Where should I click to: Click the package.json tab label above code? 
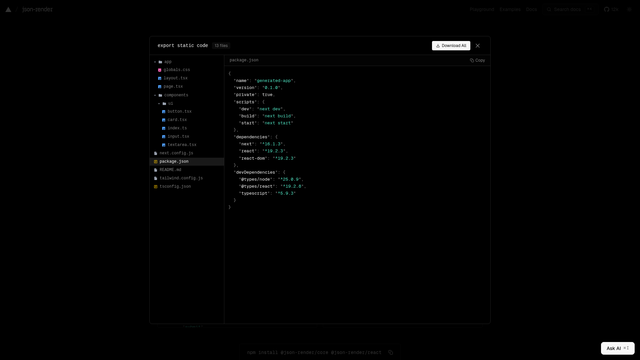[244, 60]
